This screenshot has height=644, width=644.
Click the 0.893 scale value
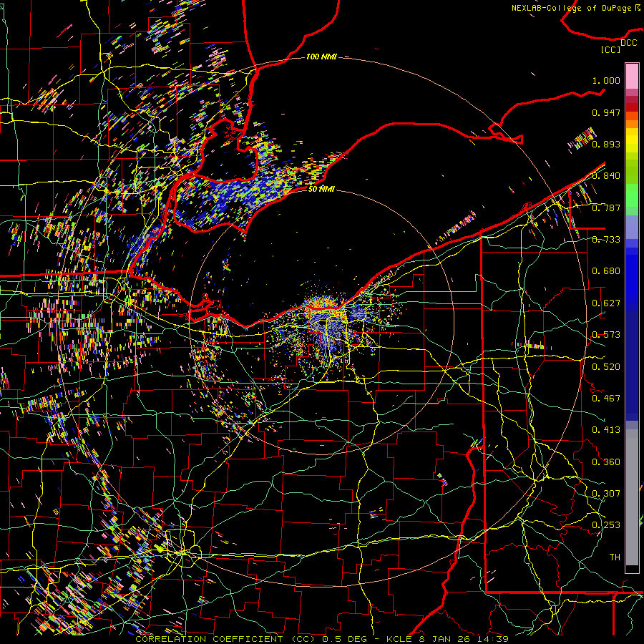point(606,144)
